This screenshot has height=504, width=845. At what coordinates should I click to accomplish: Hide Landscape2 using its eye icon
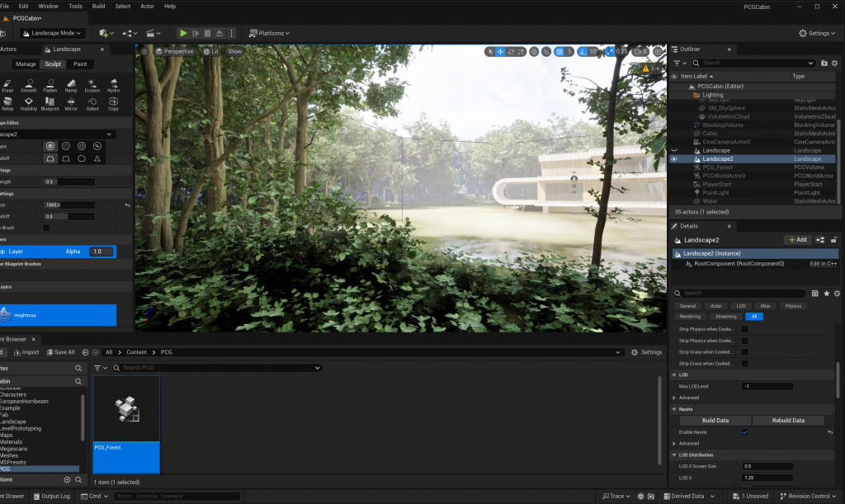point(675,159)
